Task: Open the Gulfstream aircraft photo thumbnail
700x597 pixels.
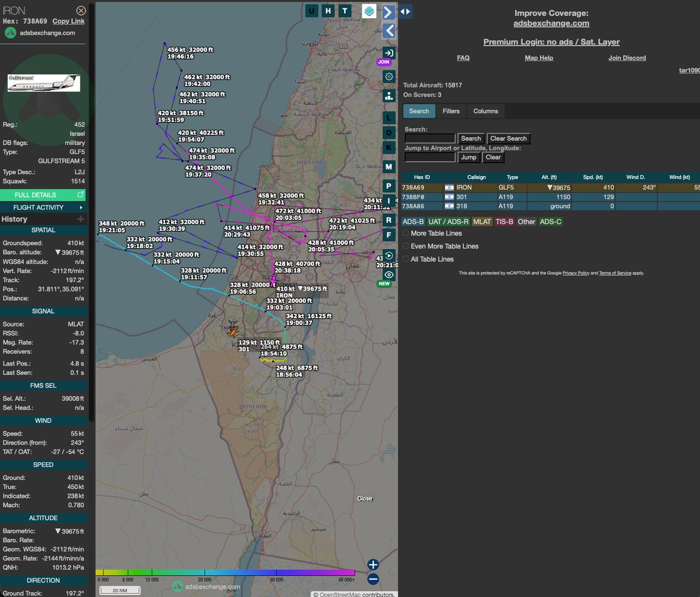Action: [x=44, y=82]
